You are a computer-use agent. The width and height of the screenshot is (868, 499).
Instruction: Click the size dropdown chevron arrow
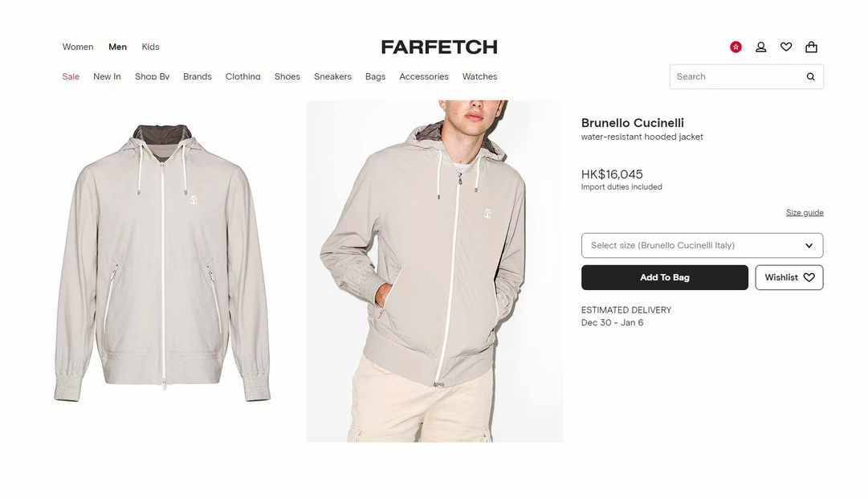click(x=809, y=245)
